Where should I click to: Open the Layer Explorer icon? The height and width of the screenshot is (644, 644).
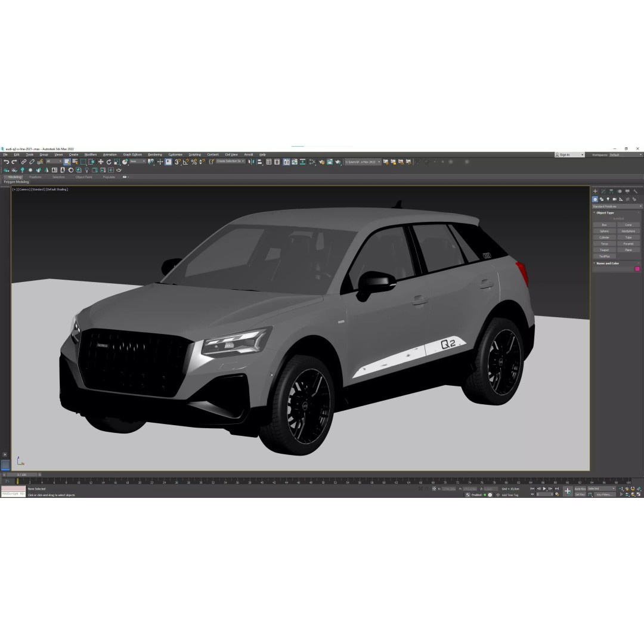pos(277,162)
